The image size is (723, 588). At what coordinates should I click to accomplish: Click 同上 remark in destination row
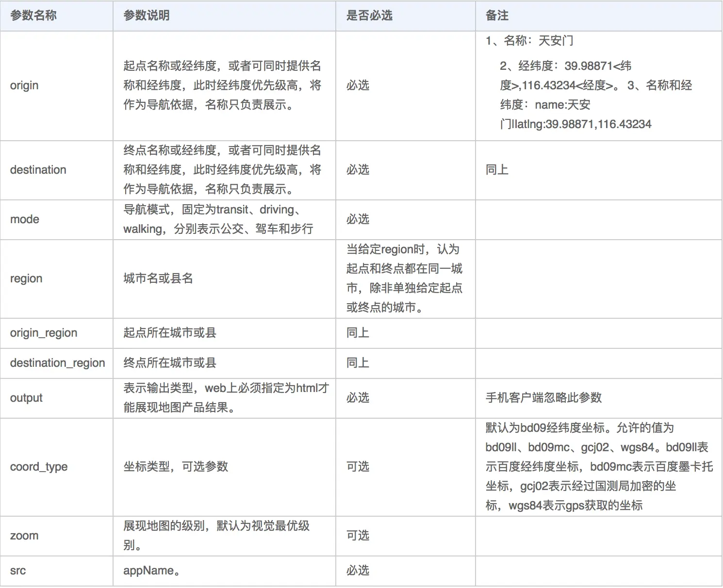pos(497,170)
